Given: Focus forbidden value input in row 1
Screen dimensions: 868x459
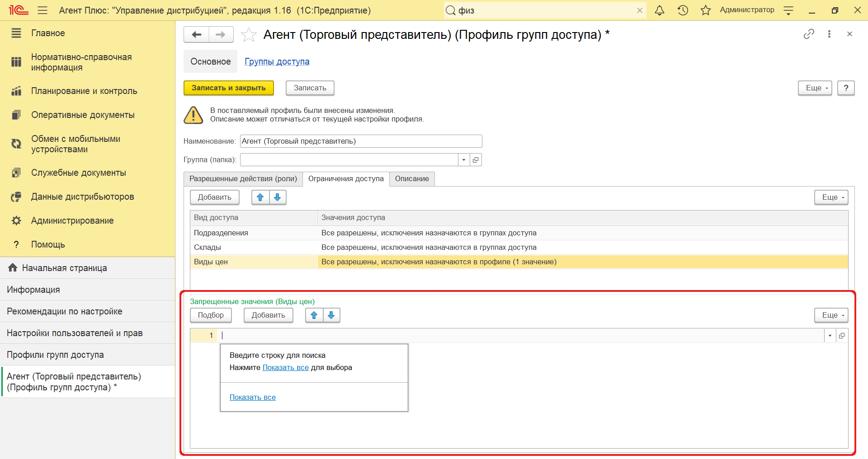Looking at the screenshot, I should coord(521,335).
